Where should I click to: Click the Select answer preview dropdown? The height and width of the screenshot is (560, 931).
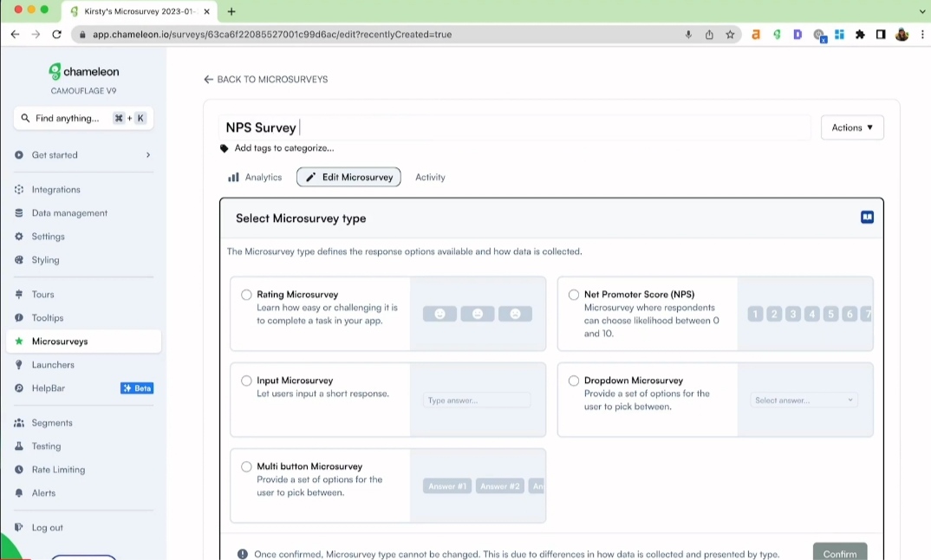(804, 400)
